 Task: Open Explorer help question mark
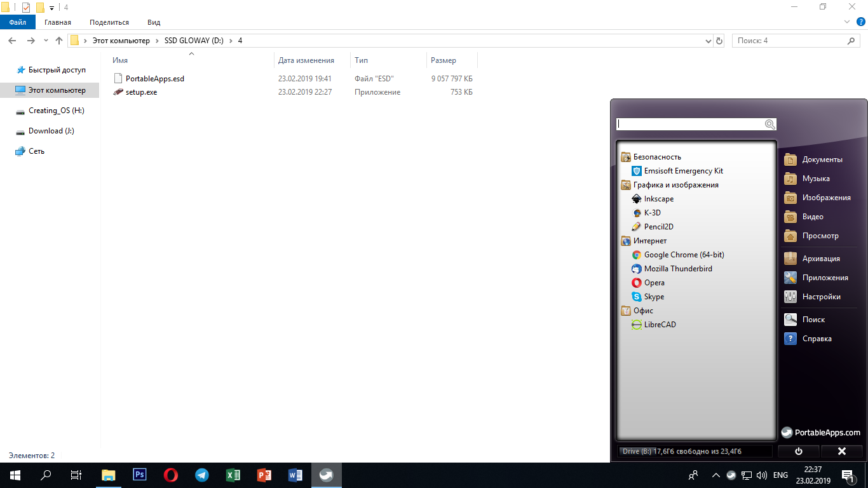coord(860,22)
